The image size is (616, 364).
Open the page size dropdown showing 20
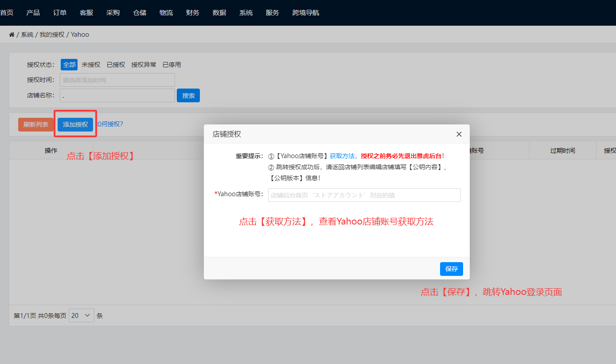click(x=82, y=316)
